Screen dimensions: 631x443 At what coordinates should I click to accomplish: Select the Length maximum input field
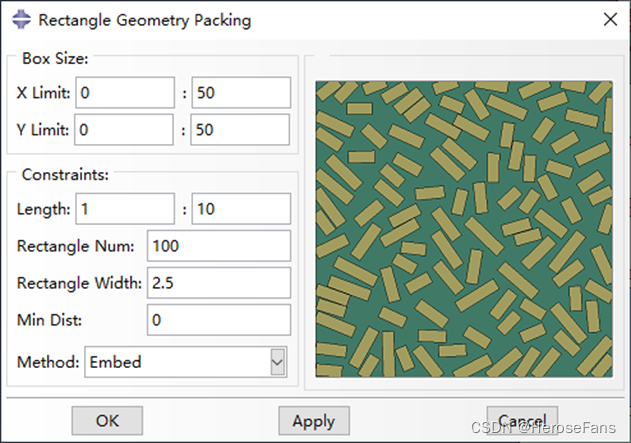pos(240,209)
